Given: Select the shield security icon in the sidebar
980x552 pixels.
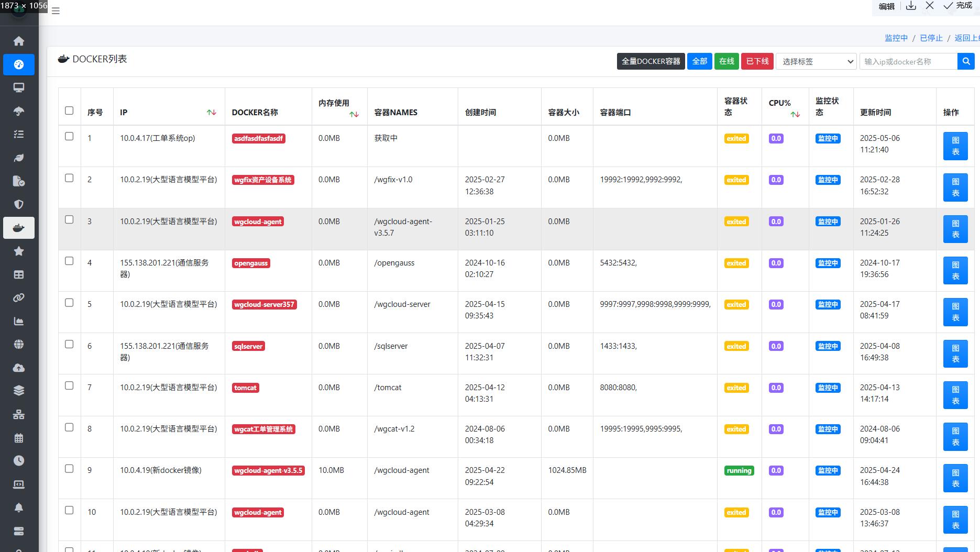Looking at the screenshot, I should coord(19,204).
